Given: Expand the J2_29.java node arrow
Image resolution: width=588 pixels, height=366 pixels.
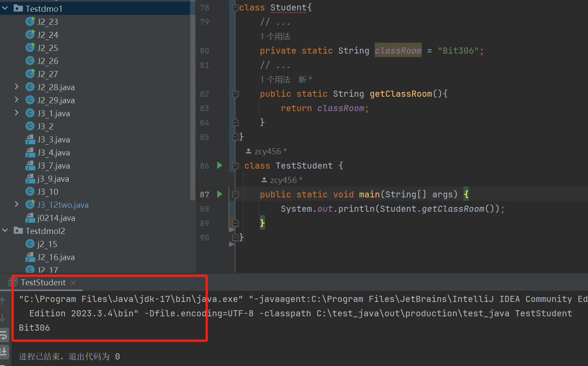Looking at the screenshot, I should click(x=17, y=100).
